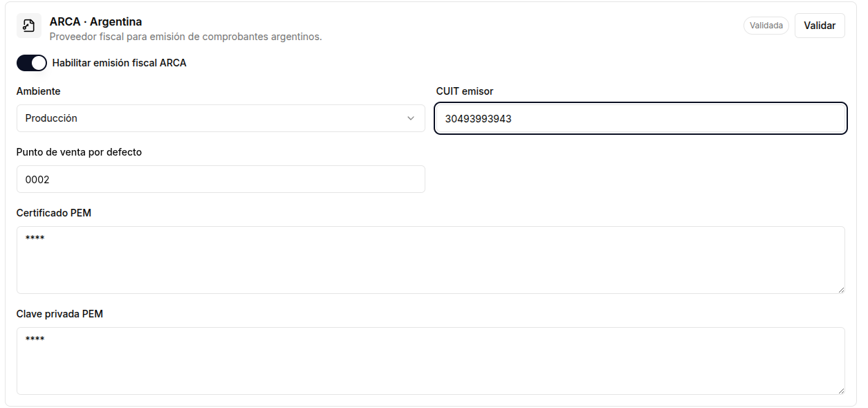
Task: Focus the CUIT emisor input field
Action: coord(640,118)
